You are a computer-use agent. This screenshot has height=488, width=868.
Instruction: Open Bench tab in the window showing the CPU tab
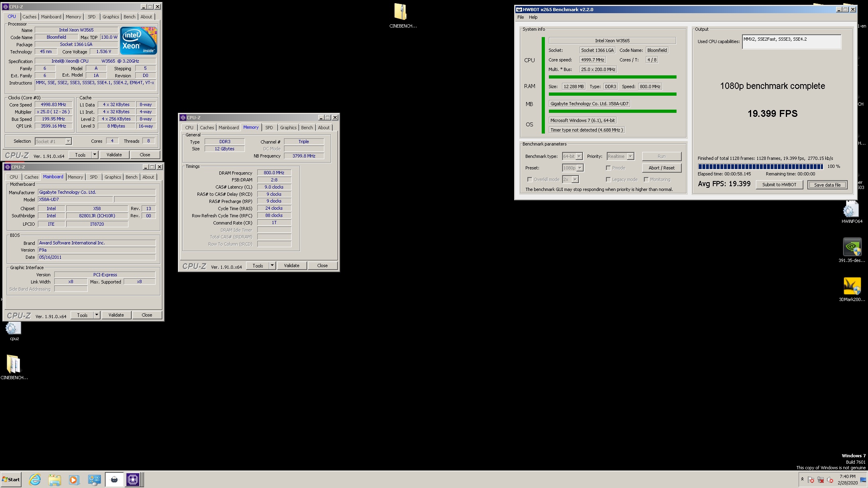(x=129, y=17)
